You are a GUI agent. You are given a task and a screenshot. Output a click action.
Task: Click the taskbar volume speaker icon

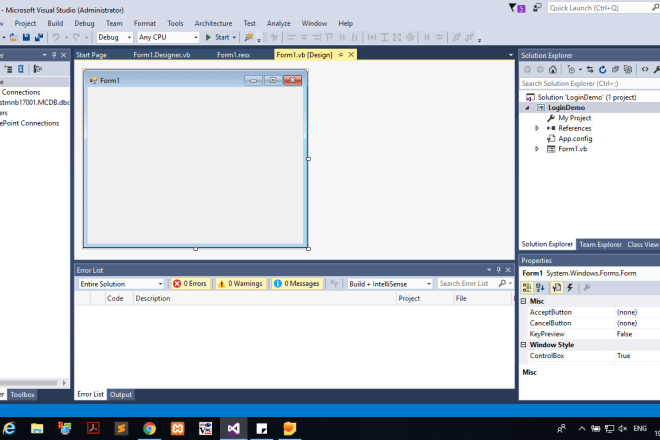[623, 429]
